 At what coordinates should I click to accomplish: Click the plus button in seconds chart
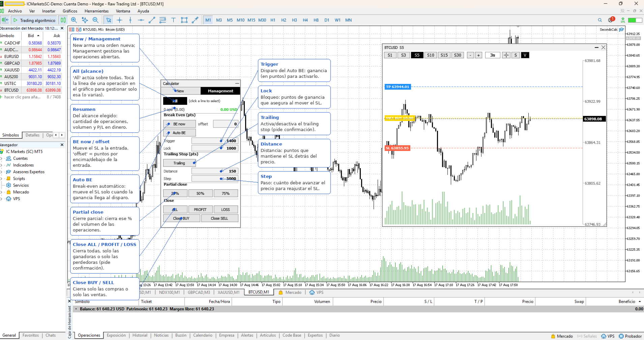[478, 55]
